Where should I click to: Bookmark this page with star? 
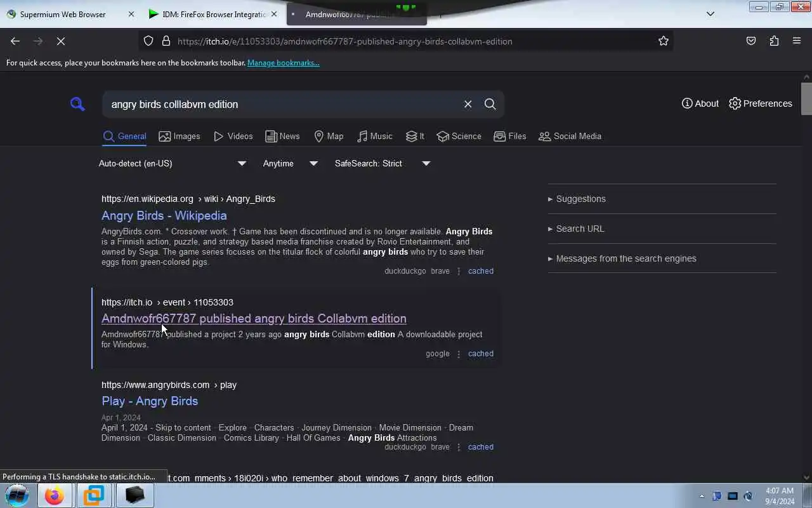coord(664,41)
